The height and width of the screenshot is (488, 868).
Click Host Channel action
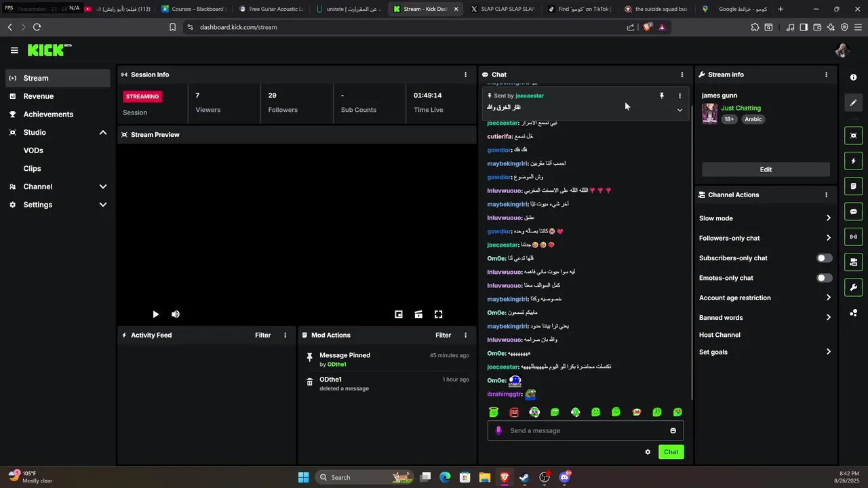tap(719, 335)
